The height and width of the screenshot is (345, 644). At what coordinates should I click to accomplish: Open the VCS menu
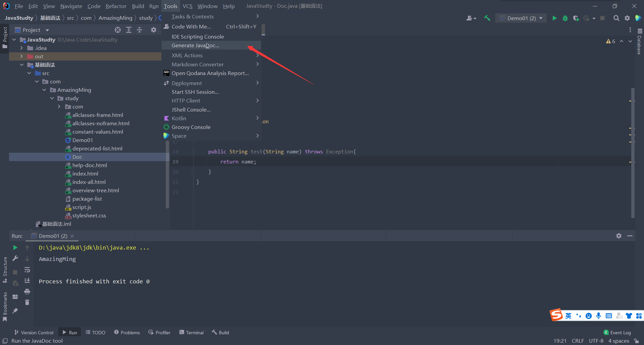[x=187, y=6]
